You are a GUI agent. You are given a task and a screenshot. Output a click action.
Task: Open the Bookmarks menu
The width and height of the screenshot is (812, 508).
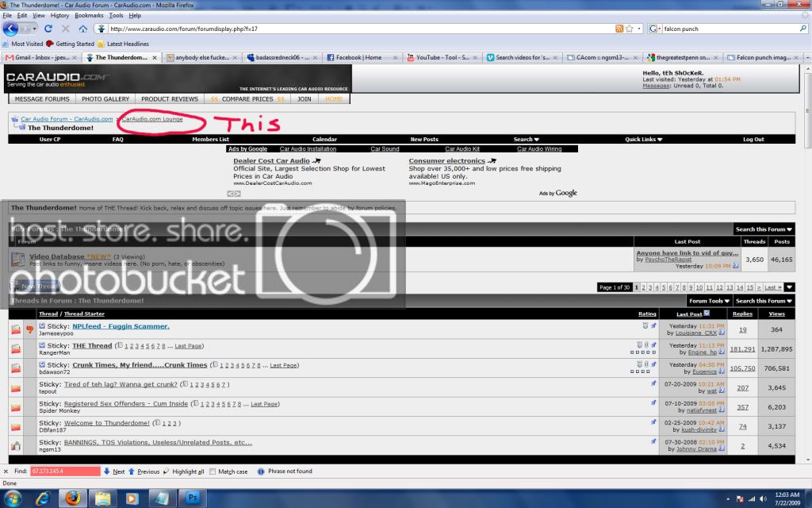89,16
